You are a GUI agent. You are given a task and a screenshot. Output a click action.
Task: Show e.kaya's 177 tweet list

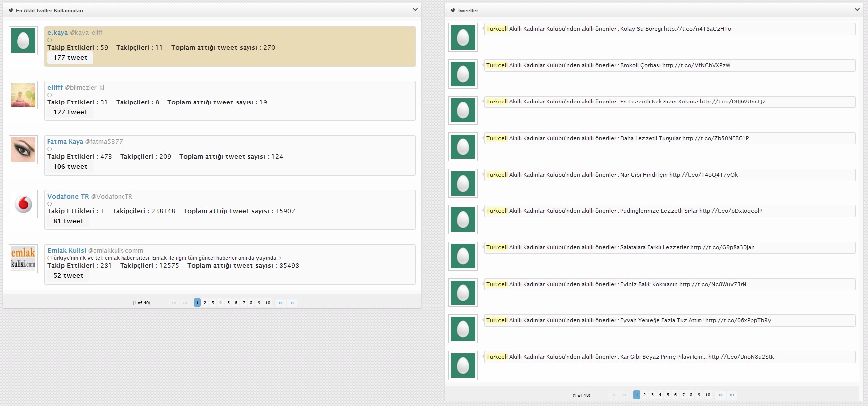click(70, 58)
